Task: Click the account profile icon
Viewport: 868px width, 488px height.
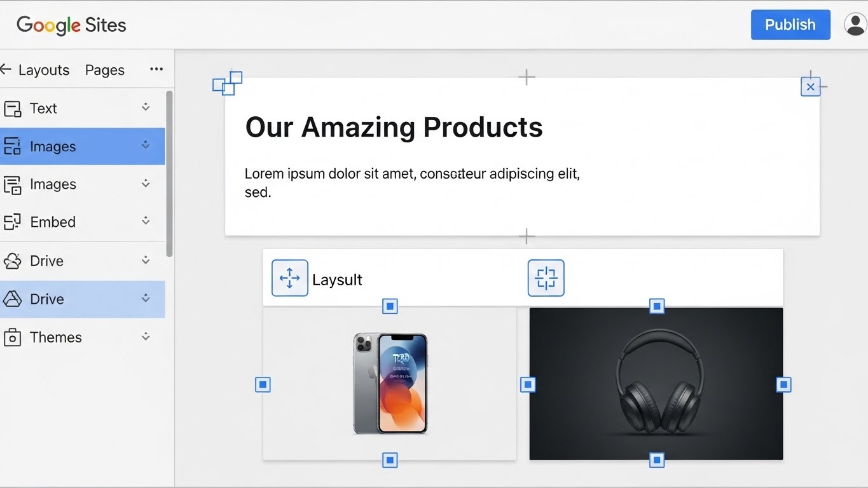Action: (x=855, y=25)
